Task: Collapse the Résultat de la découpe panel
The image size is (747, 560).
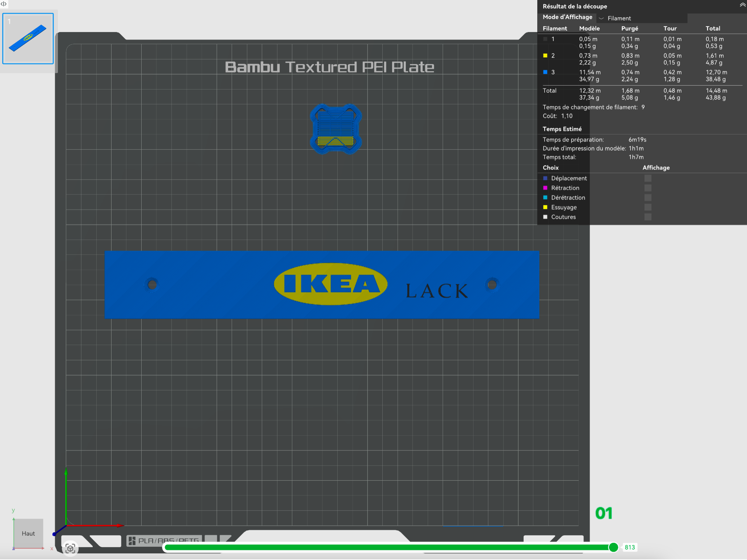Action: (742, 5)
